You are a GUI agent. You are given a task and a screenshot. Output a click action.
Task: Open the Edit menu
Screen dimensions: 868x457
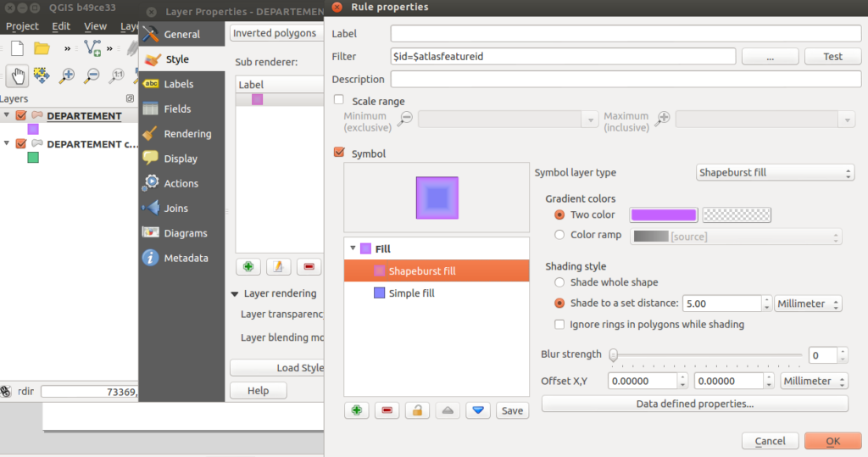pyautogui.click(x=61, y=26)
